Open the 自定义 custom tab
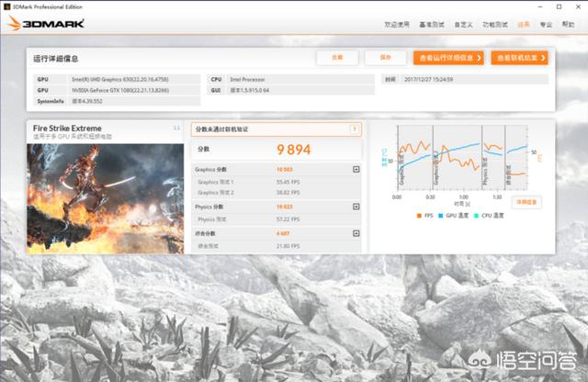The width and height of the screenshot is (588, 382). (463, 25)
